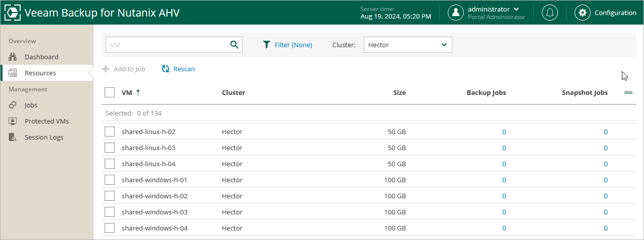Screen dimensions: 644x240
Task: Click the administrator user avatar icon
Action: point(456,13)
